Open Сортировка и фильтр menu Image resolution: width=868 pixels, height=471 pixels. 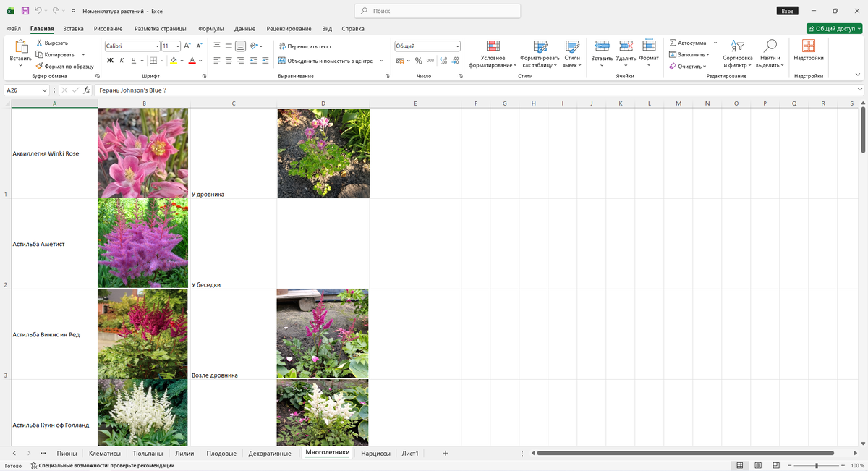coord(737,54)
